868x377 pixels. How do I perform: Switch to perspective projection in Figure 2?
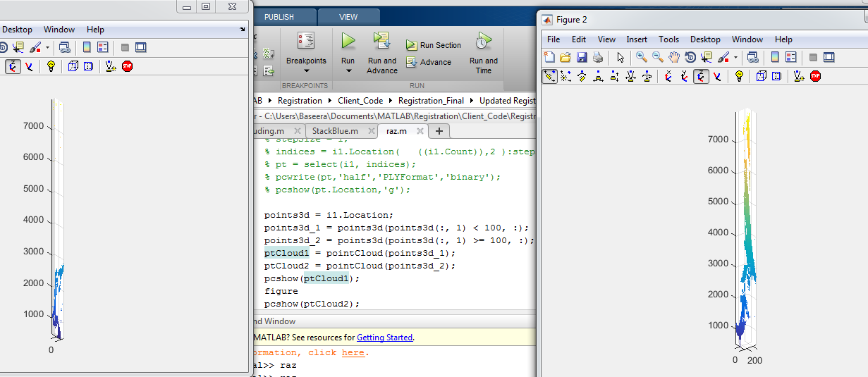[776, 76]
